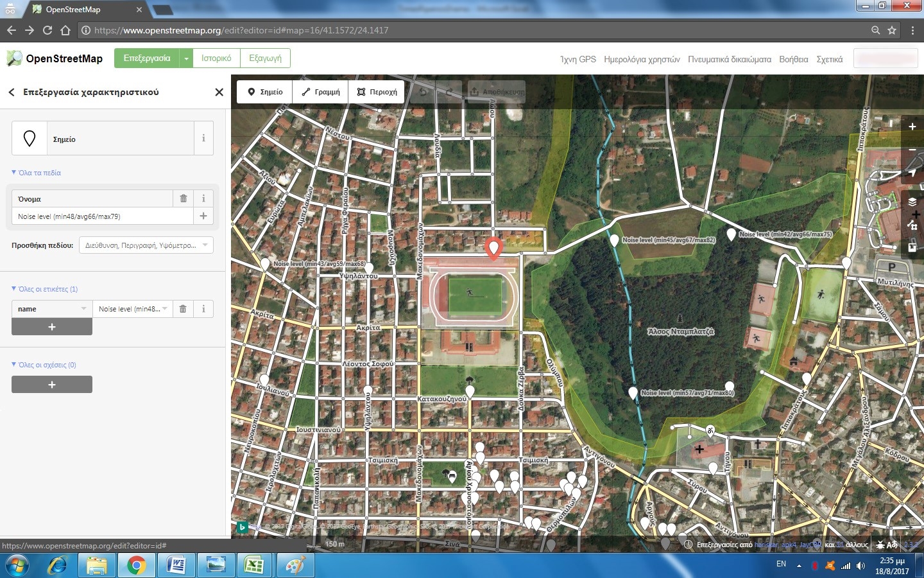Open the Εξαγωγή tab
Image resolution: width=924 pixels, height=578 pixels.
265,58
